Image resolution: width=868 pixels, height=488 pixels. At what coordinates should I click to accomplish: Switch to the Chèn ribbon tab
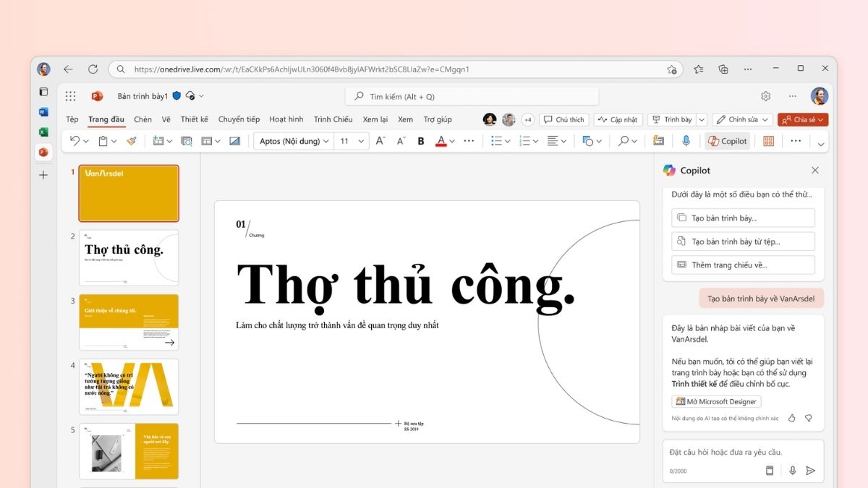click(142, 119)
